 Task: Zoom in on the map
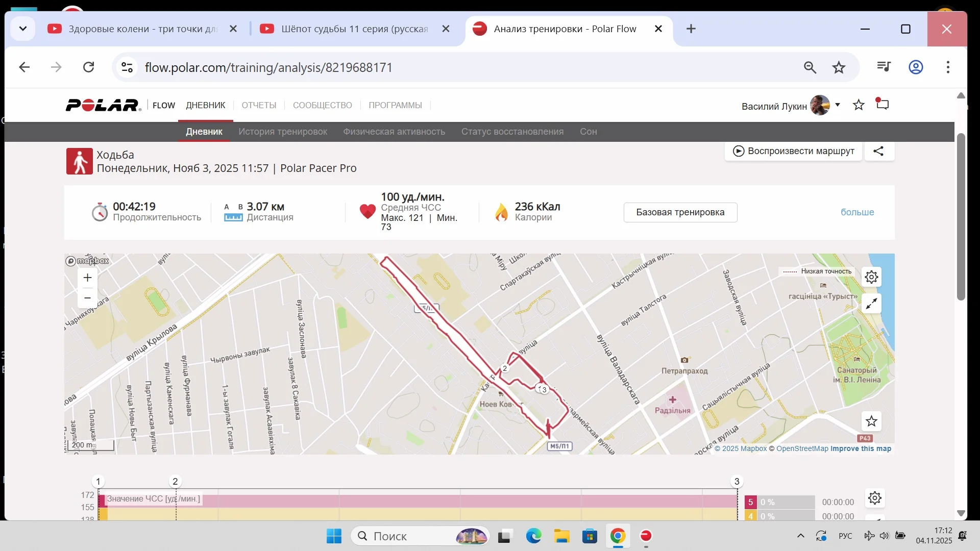pos(87,278)
